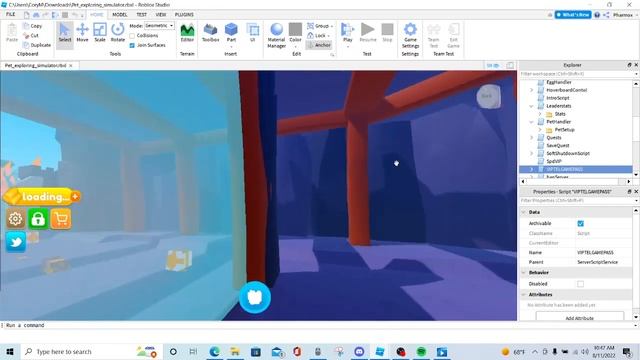This screenshot has width=640, height=360.
Task: Click the Windows Start button
Action: 10,351
